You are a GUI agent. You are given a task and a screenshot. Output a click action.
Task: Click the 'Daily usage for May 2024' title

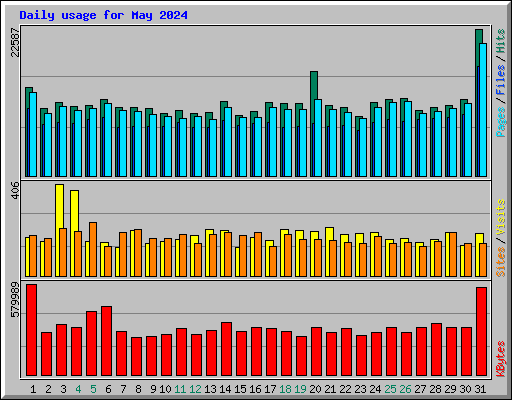pos(103,15)
